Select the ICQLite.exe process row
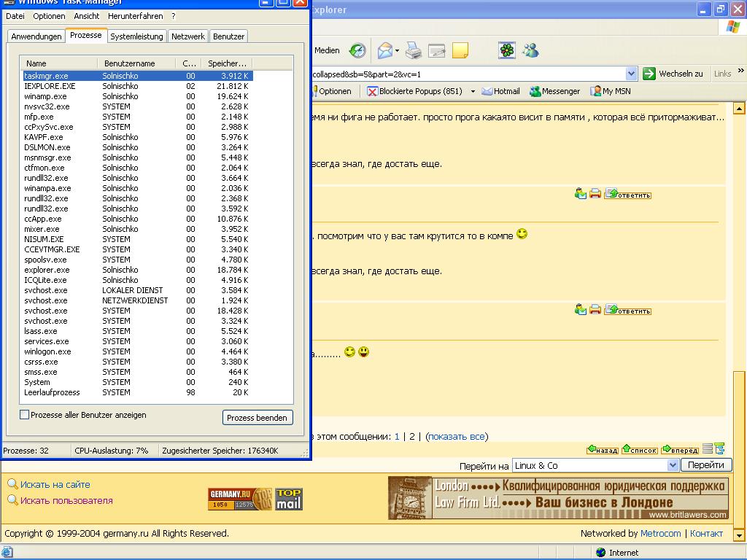The width and height of the screenshot is (747, 560). pos(137,280)
